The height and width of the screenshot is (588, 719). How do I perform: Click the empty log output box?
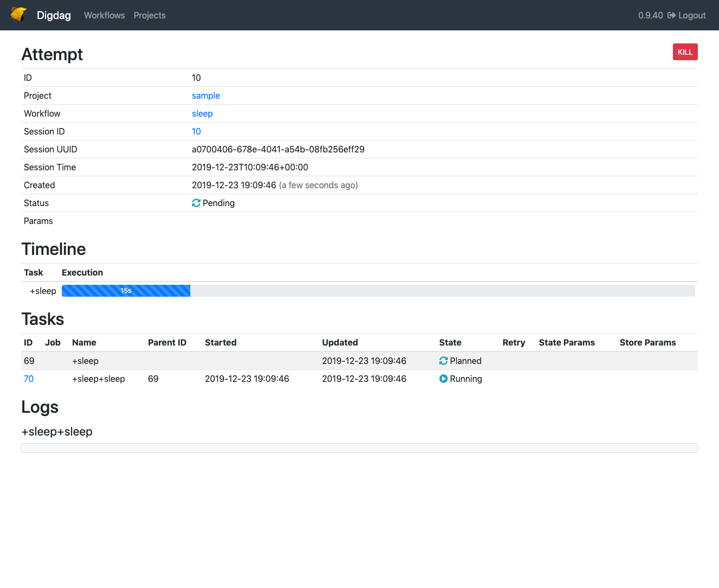(x=359, y=448)
